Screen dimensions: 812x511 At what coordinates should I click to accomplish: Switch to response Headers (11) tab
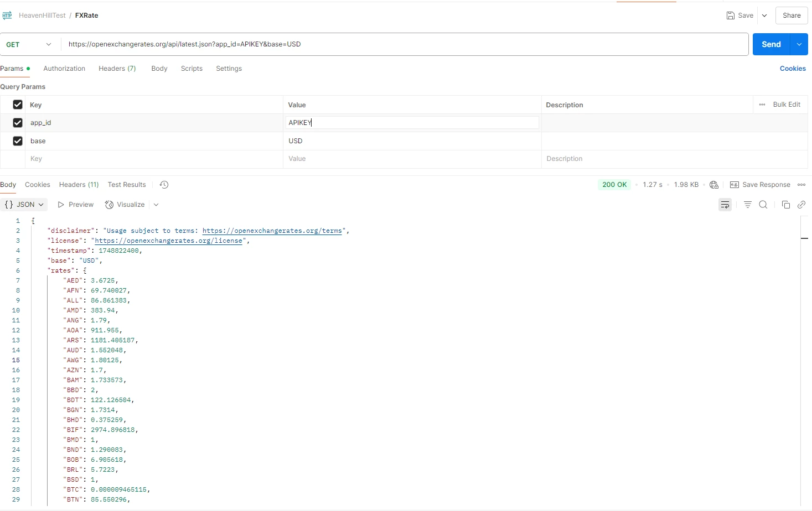coord(79,185)
